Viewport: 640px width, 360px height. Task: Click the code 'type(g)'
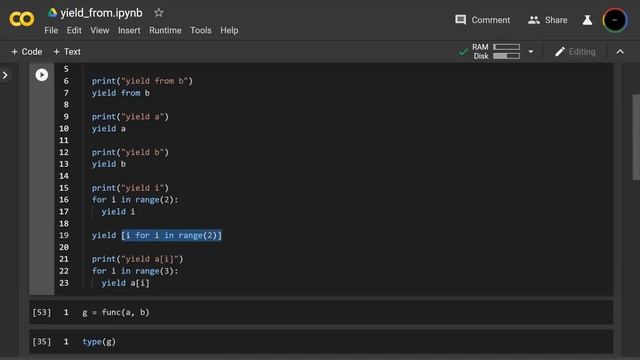tap(99, 342)
